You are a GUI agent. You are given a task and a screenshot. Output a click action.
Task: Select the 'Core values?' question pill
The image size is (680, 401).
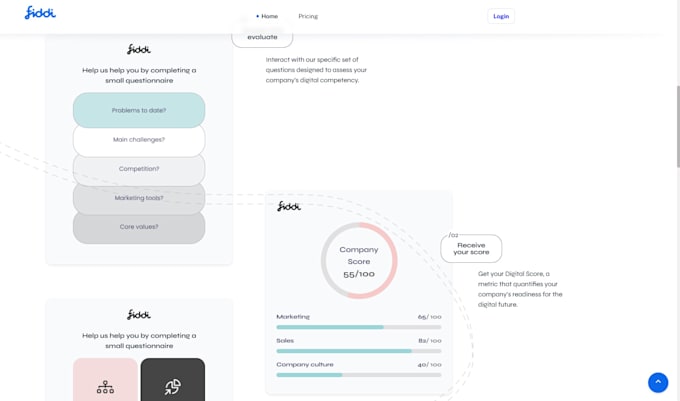point(139,227)
